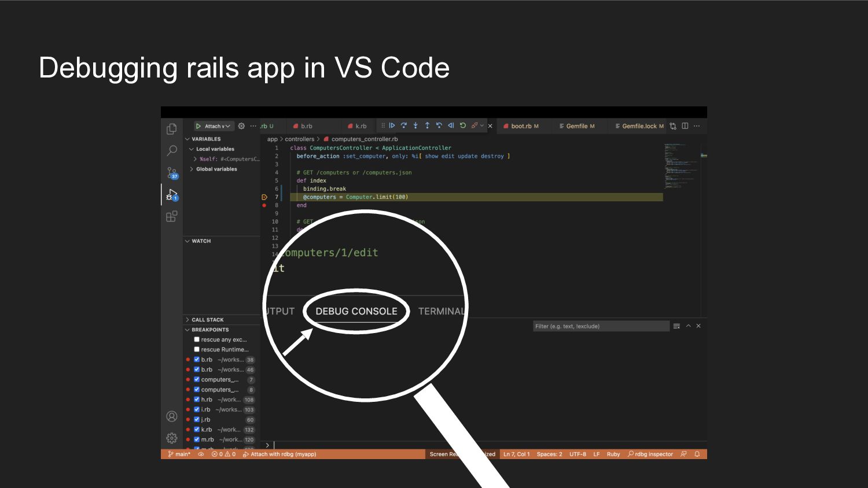This screenshot has width=868, height=488.
Task: Click 'rdbg inspector' in status bar
Action: [650, 454]
